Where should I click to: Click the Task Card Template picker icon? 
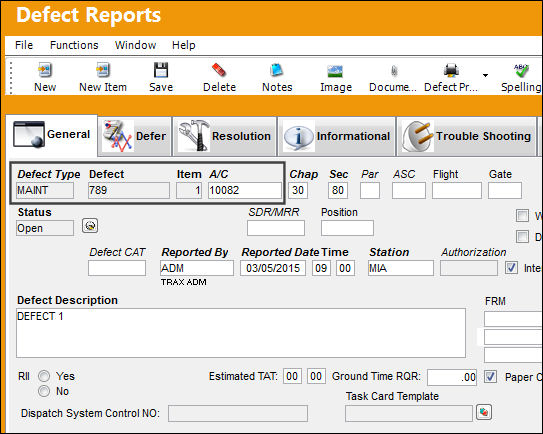(484, 412)
